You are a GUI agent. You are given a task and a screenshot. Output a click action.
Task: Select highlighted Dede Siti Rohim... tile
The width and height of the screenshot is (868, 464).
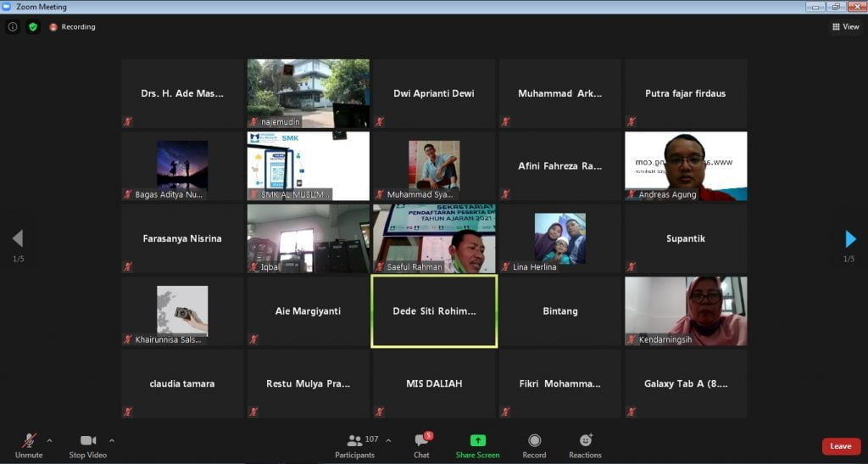[x=434, y=311]
